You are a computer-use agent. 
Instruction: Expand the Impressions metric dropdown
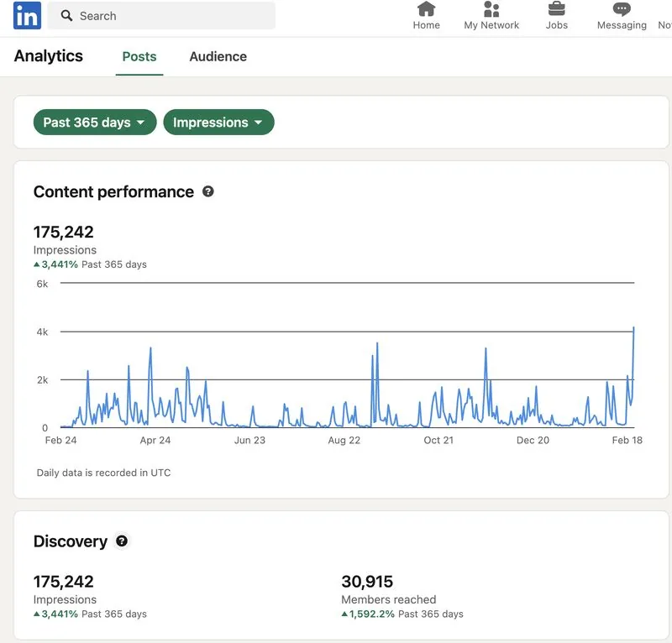point(218,122)
